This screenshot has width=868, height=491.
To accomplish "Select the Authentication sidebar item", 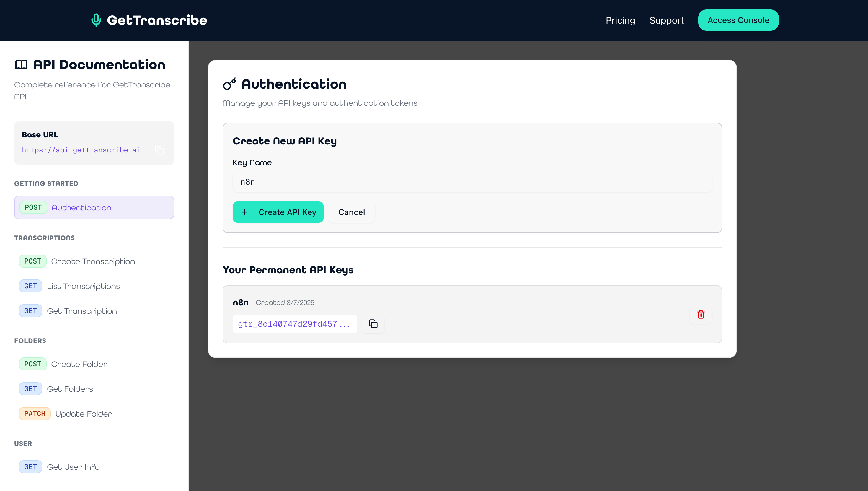I will [x=94, y=207].
